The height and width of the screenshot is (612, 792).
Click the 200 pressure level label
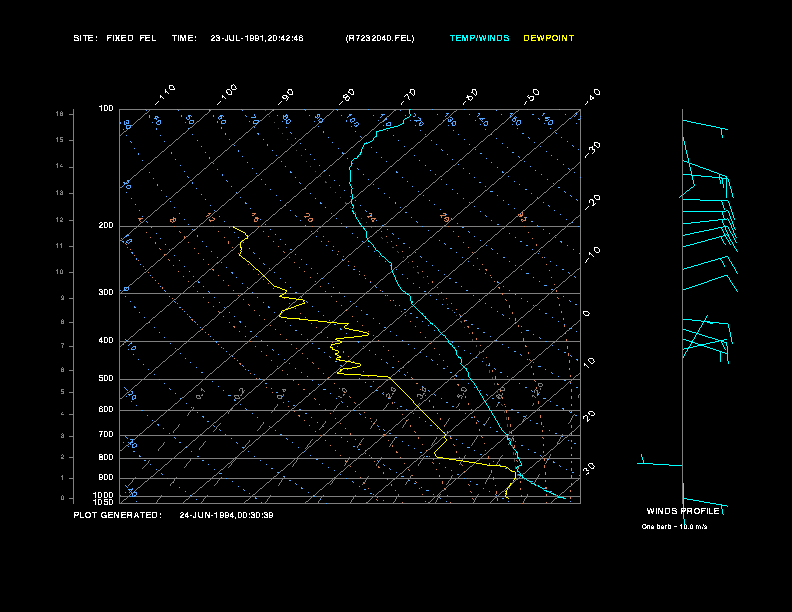pyautogui.click(x=106, y=226)
